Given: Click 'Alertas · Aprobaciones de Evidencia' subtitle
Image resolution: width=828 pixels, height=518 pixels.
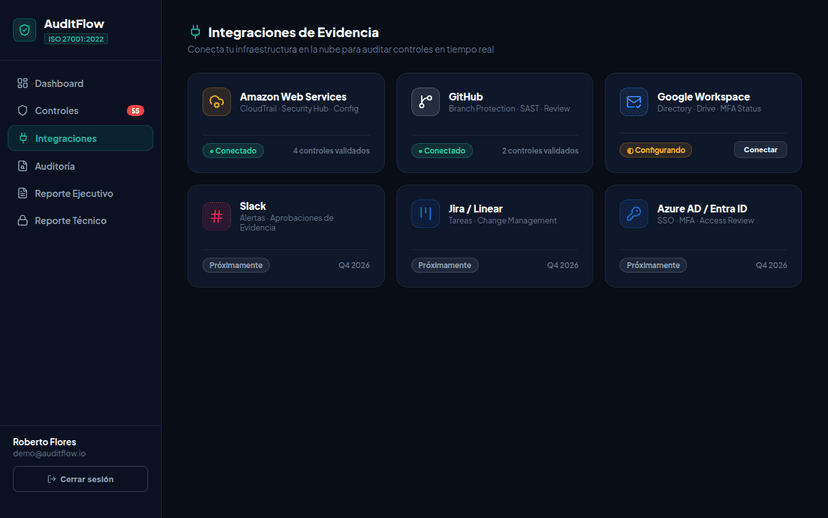Looking at the screenshot, I should coord(287,223).
